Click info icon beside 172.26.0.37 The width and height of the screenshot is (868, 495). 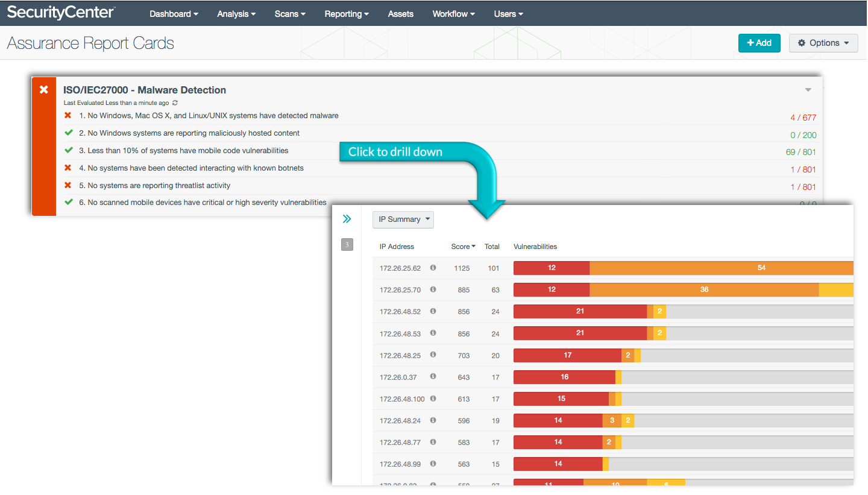pos(433,377)
